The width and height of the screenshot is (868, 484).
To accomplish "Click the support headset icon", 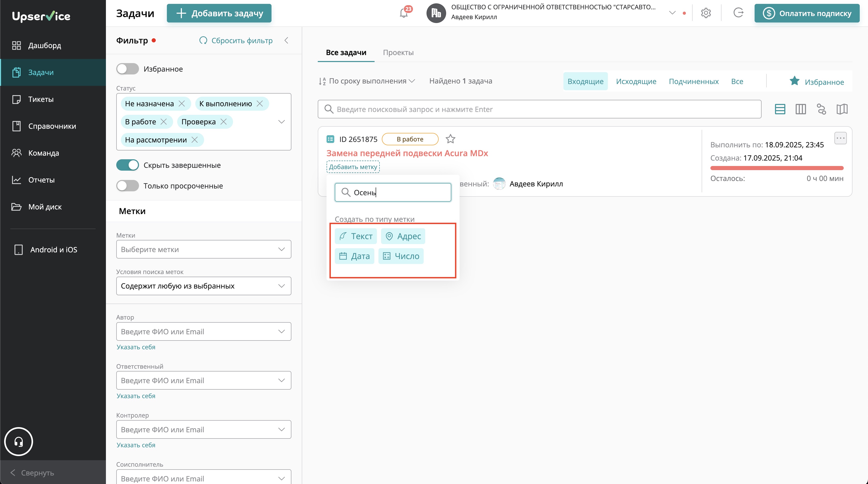I will pos(19,442).
